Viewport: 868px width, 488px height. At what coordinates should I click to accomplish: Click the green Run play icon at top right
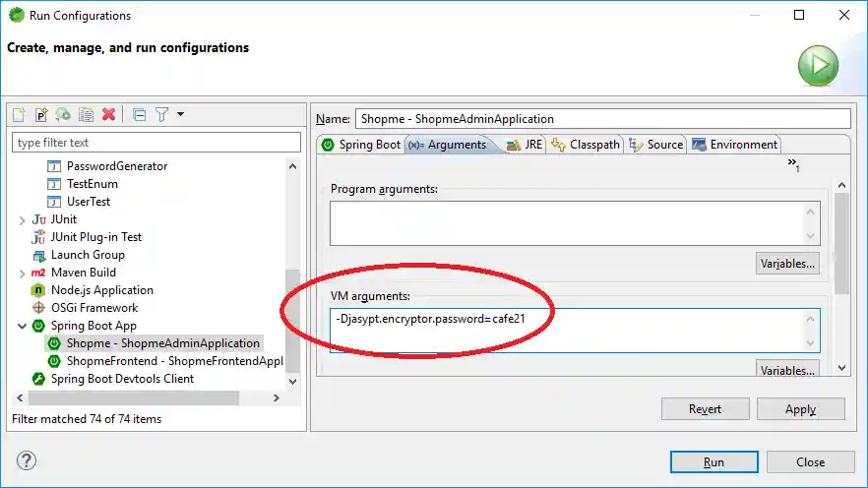coord(818,65)
